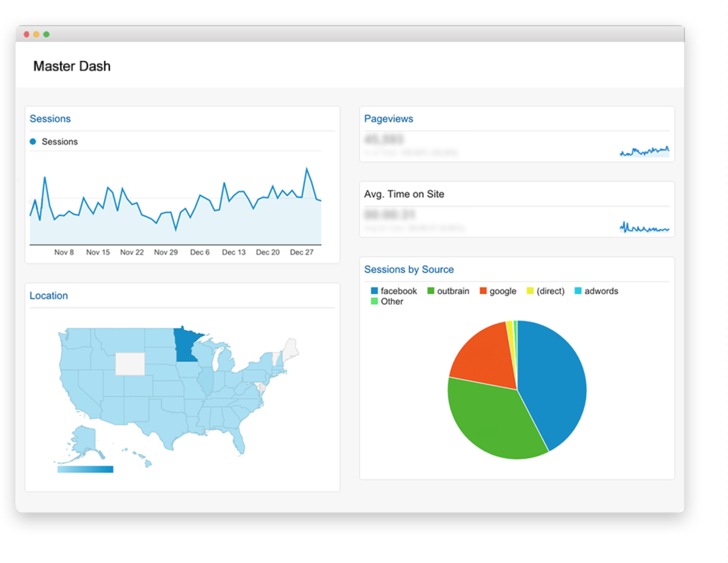Image resolution: width=728 pixels, height=563 pixels.
Task: Click the outbrain legend green square
Action: pyautogui.click(x=431, y=291)
